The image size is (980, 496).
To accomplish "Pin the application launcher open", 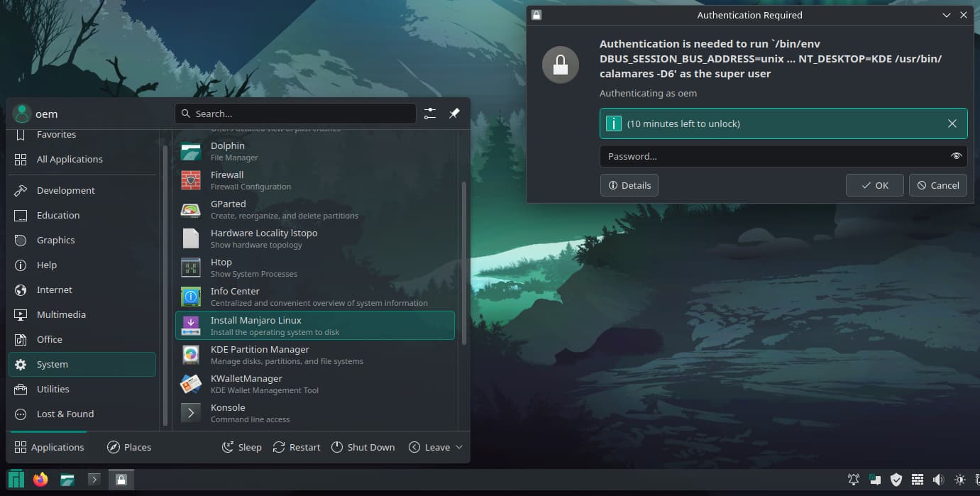I will [454, 114].
